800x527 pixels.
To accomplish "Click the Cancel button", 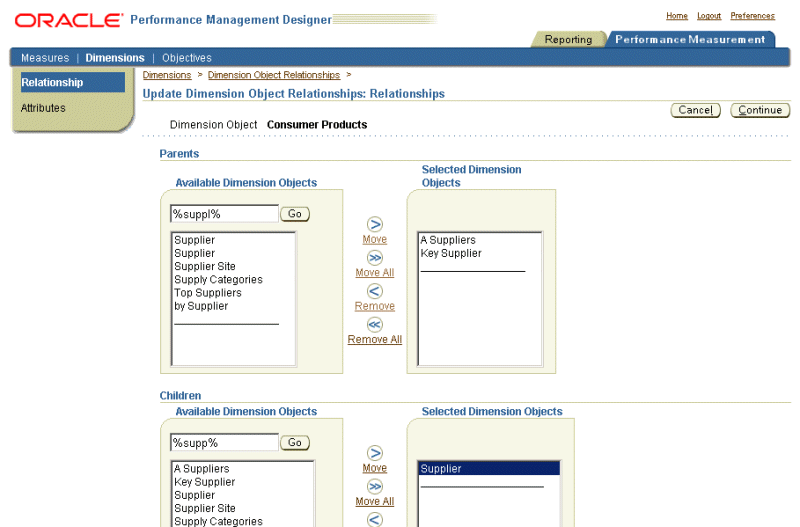I will pos(695,110).
